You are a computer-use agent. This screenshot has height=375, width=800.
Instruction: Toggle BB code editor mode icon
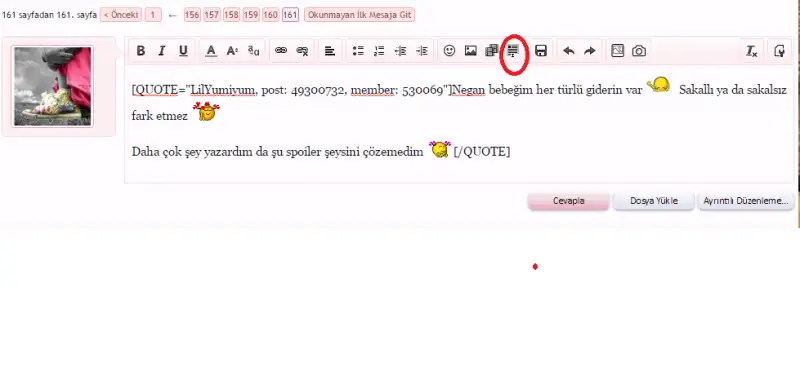(x=780, y=51)
